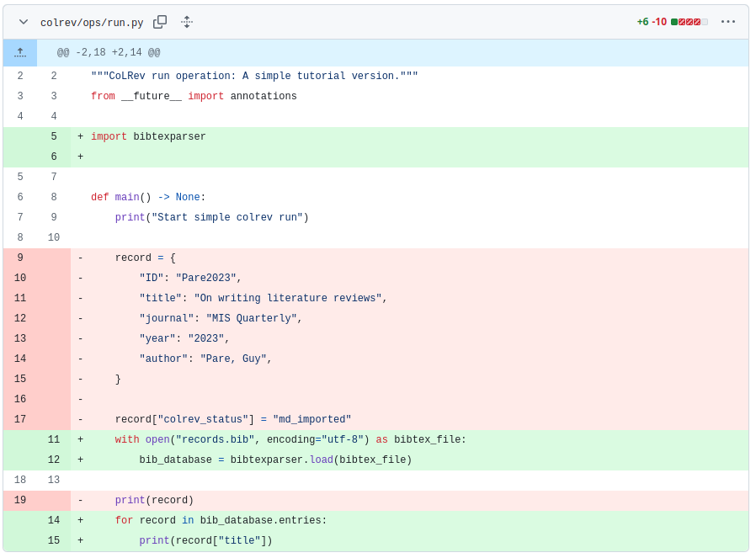Click the -10 deletions count
The height and width of the screenshot is (558, 756).
coord(659,22)
